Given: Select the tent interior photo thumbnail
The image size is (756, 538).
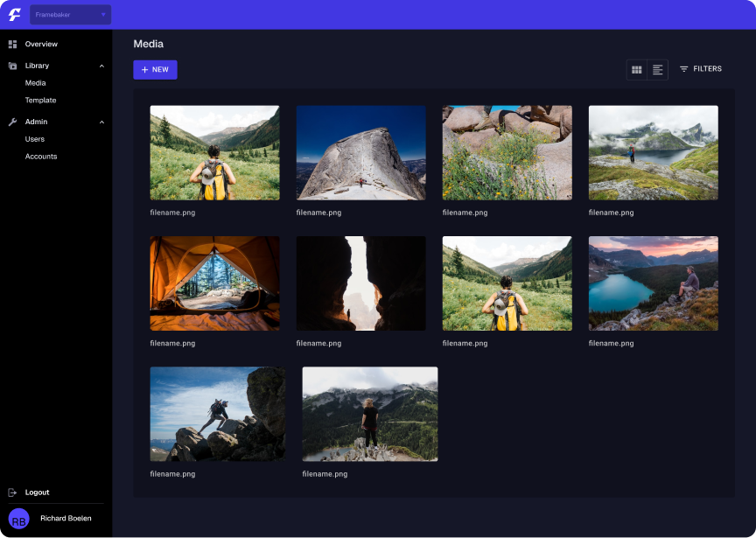Looking at the screenshot, I should pos(214,283).
